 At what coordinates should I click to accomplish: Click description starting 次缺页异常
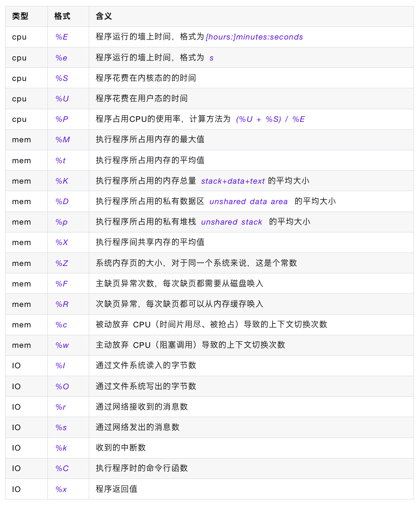pos(180,304)
